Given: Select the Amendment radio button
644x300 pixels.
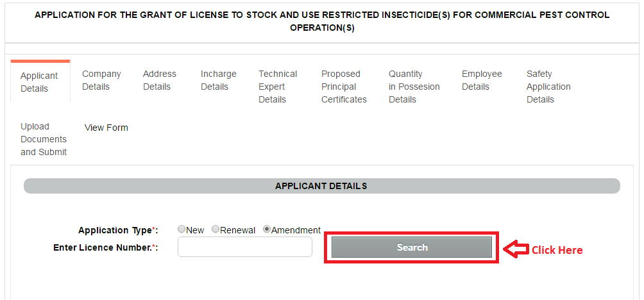Looking at the screenshot, I should [267, 229].
